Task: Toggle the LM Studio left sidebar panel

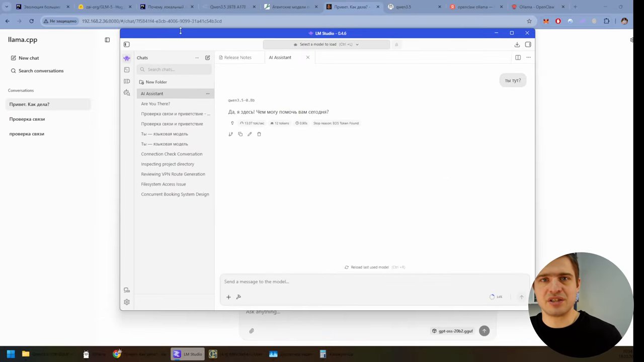Action: [x=127, y=44]
